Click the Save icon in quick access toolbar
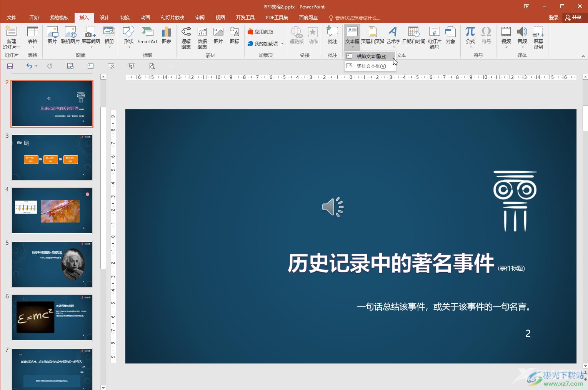The width and height of the screenshot is (588, 390). 10,66
